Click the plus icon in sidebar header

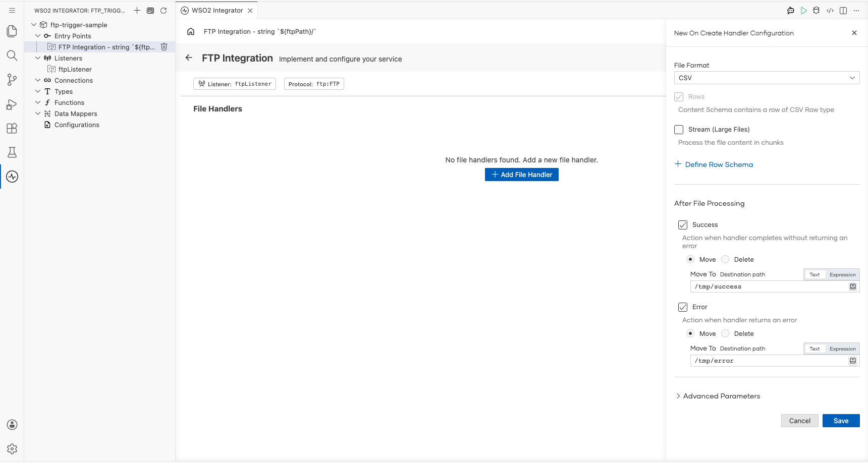point(137,10)
